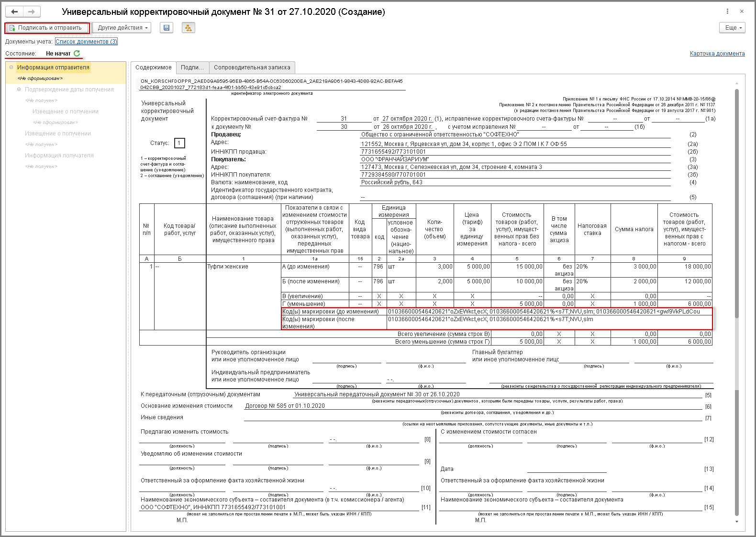Click 'Б (после изменения)' row label
Screen dimensions: 756x537
311,281
